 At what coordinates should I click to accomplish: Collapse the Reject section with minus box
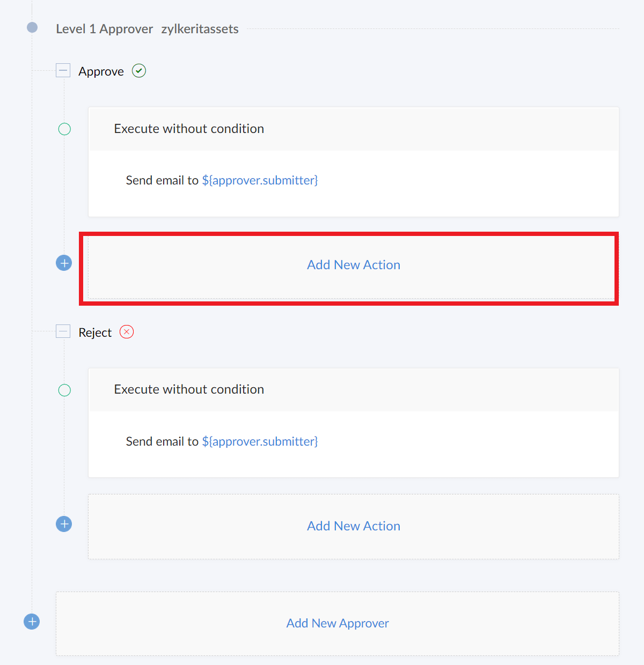pos(63,331)
